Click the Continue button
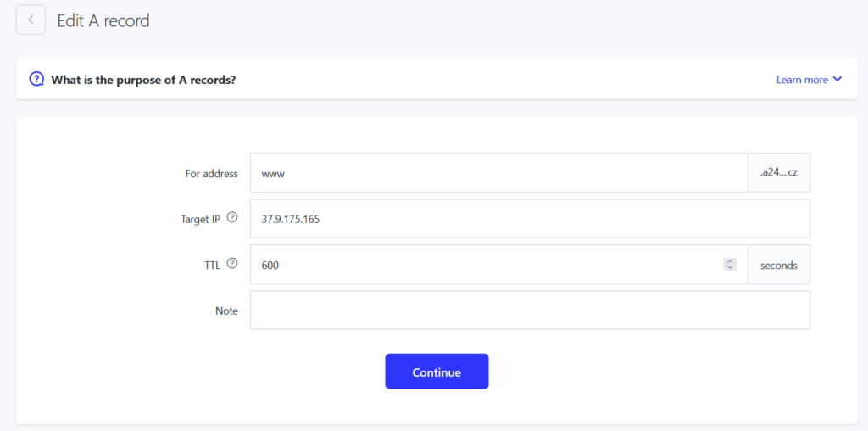This screenshot has height=431, width=868. (437, 372)
